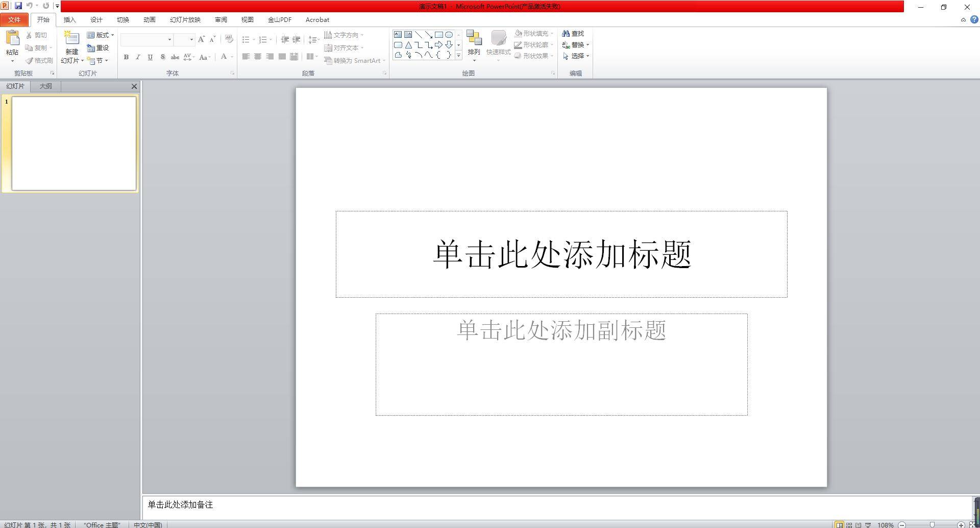Click the 108% zoom level text

[x=886, y=525]
